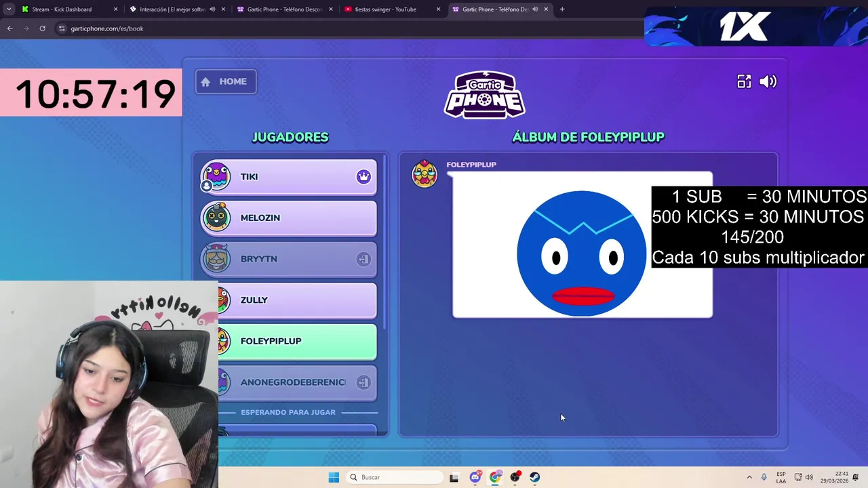Viewport: 868px width, 488px height.
Task: Click the left-player icon on BRYYTN's row
Action: 363,259
